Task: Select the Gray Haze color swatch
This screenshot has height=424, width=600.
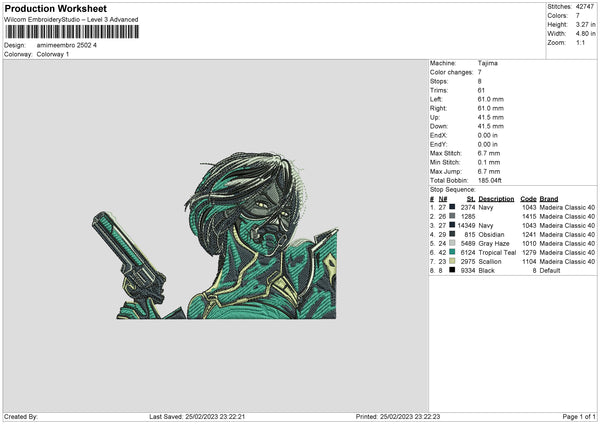Action: [x=452, y=243]
